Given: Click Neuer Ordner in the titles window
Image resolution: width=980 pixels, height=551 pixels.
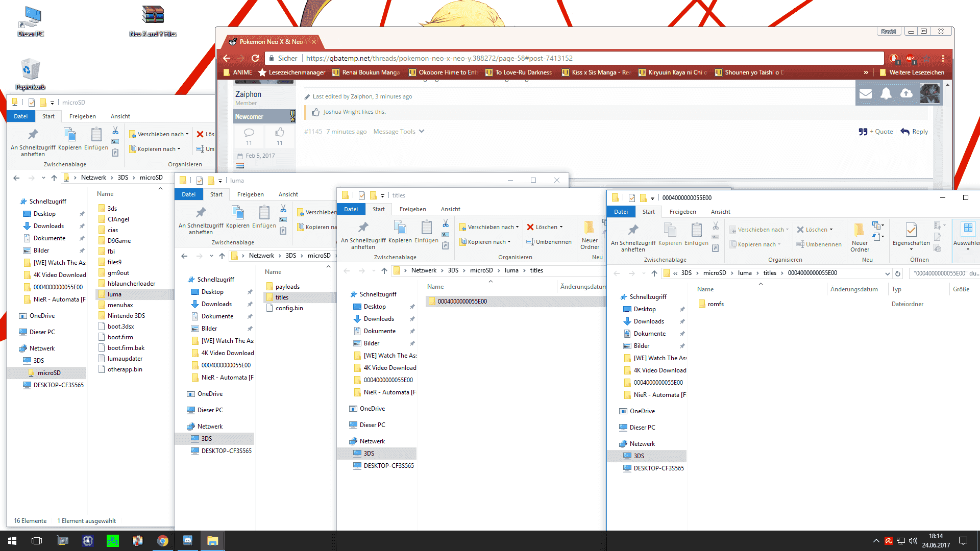Looking at the screenshot, I should click(590, 235).
